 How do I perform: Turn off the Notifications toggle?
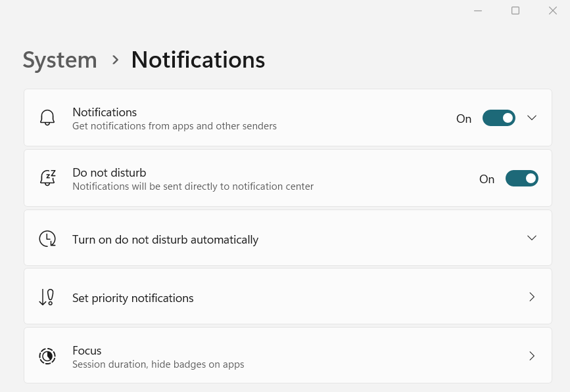[498, 118]
